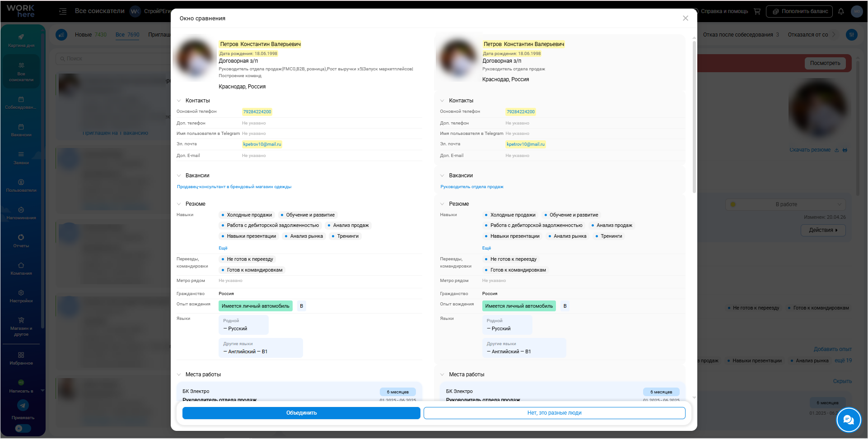The width and height of the screenshot is (868, 439).
Task: Collapse Резюме section in the left profile
Action: pos(179,204)
